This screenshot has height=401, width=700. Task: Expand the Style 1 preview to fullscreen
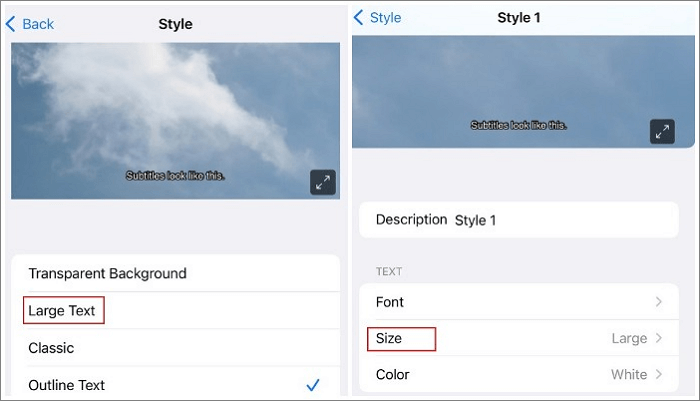[x=662, y=131]
